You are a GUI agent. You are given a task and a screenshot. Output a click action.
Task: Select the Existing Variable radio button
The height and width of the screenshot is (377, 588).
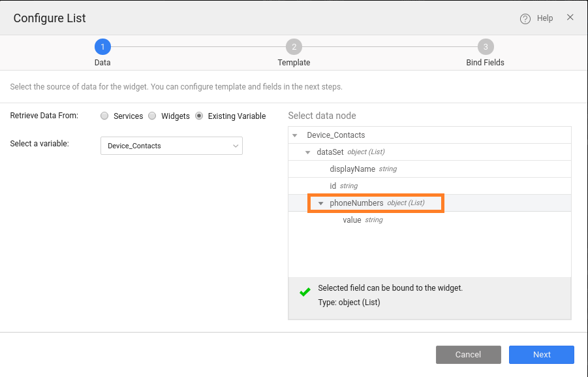(199, 116)
